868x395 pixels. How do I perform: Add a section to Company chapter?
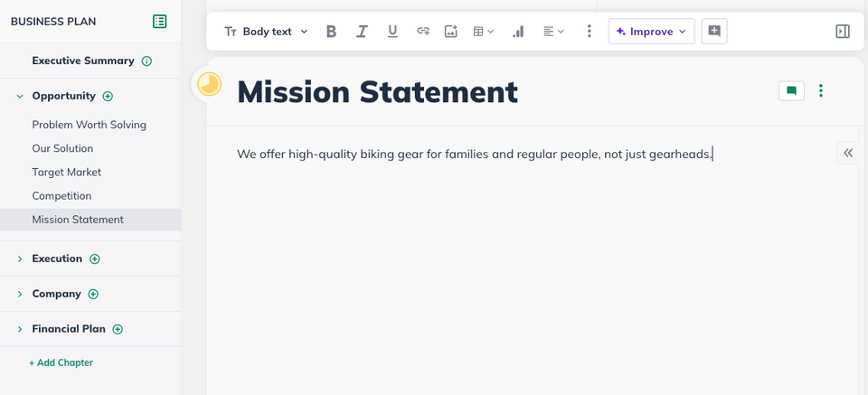pyautogui.click(x=93, y=295)
